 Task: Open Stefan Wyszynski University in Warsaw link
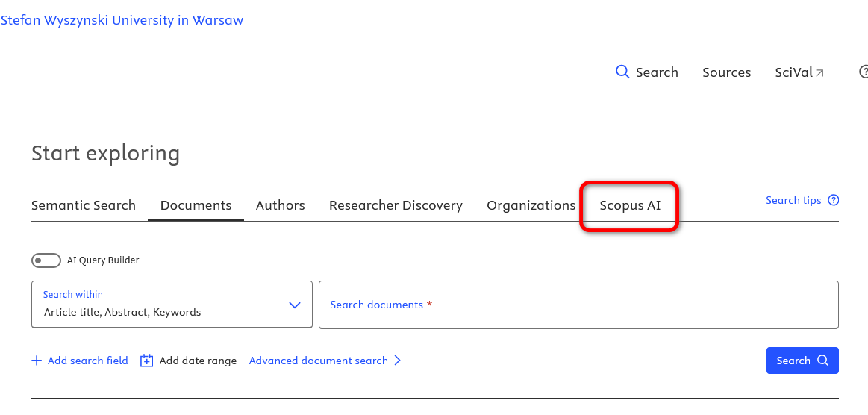(122, 20)
